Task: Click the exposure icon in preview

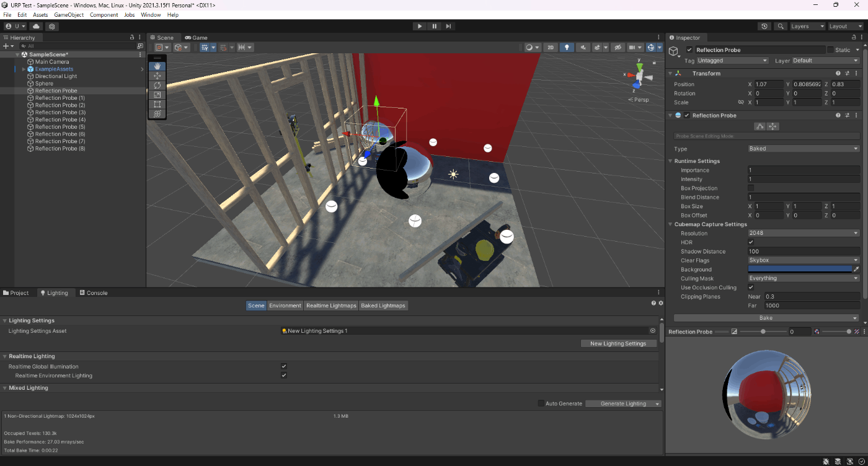Action: (734, 332)
